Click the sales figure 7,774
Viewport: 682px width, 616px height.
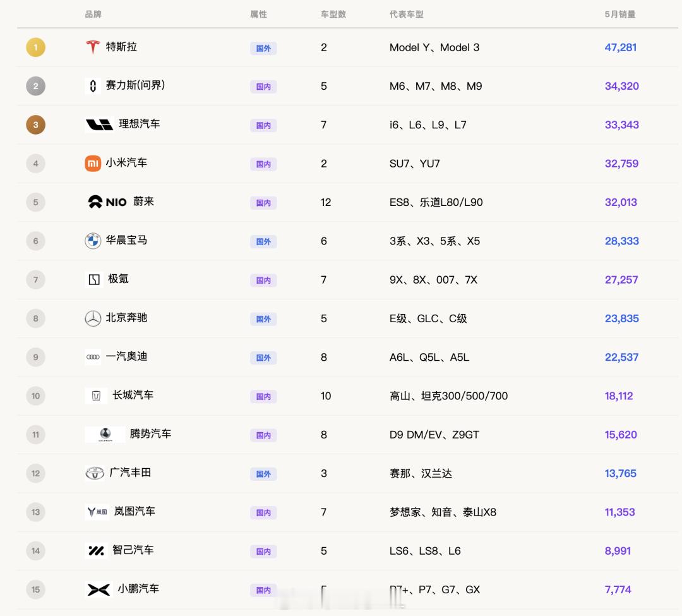(x=618, y=589)
